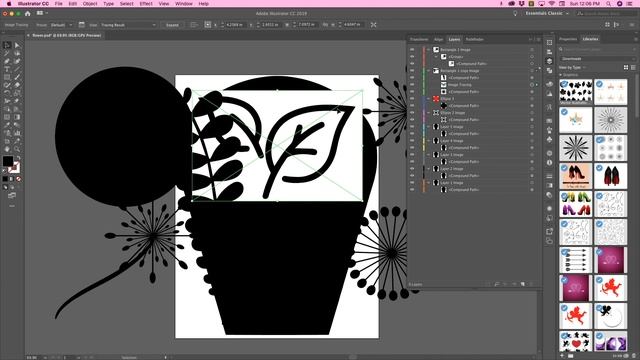Select the Paintbrush tool
The image size is (640, 360).
coord(17,77)
